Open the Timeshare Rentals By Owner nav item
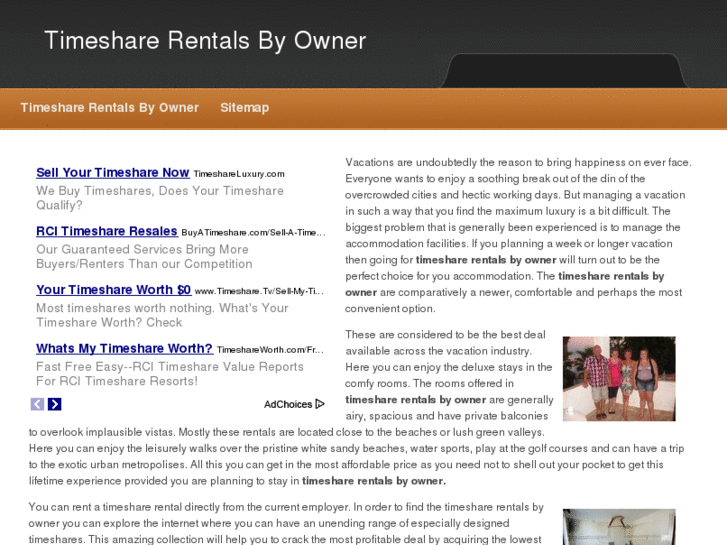The width and height of the screenshot is (727, 545). [x=109, y=108]
